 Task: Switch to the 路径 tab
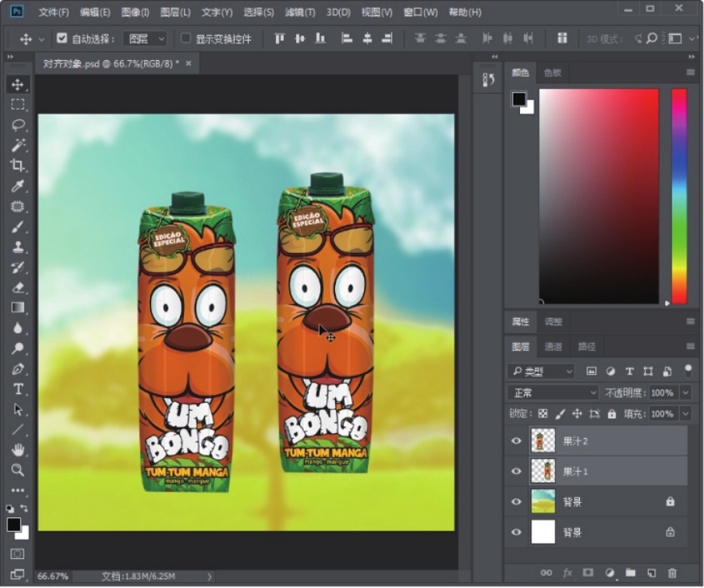click(587, 346)
